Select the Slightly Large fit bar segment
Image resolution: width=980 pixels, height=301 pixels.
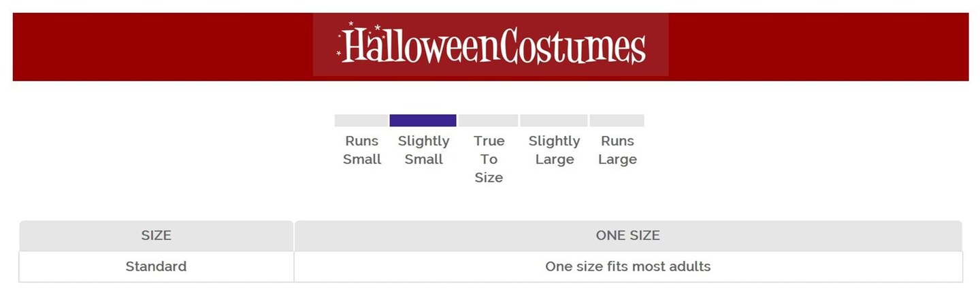pyautogui.click(x=553, y=120)
